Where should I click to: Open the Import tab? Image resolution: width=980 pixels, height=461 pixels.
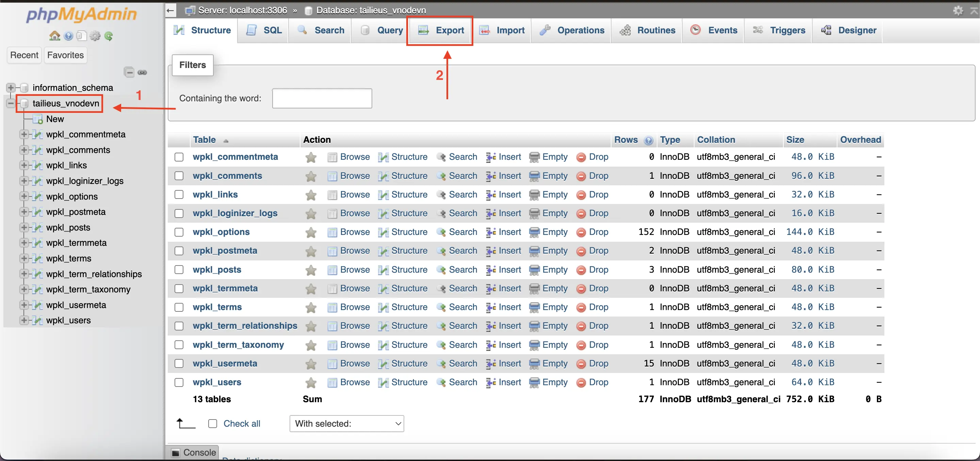click(502, 30)
